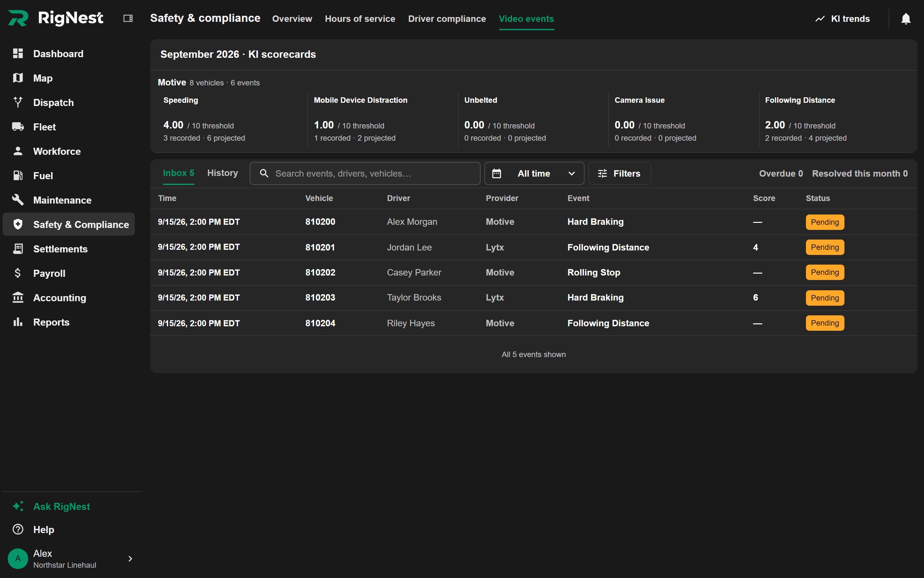Click driver name Riley Hayes

point(410,323)
